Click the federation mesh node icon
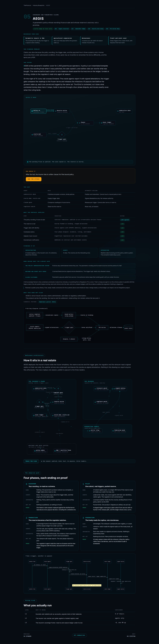Image resolution: width=159 pixels, height=644 pixels. [113, 431]
